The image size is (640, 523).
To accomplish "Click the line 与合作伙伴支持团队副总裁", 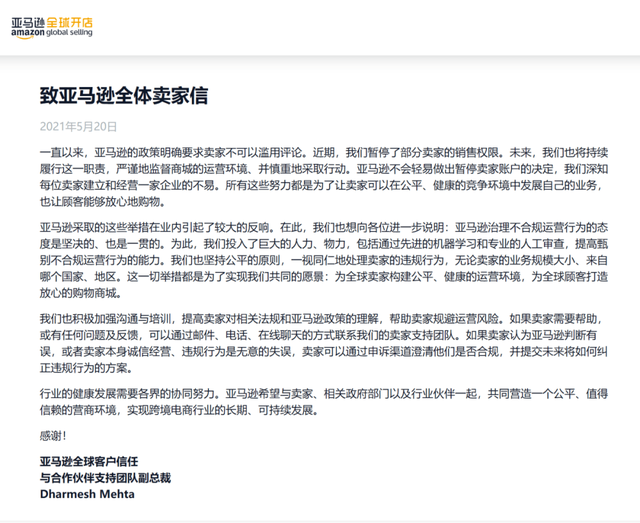I will point(105,478).
